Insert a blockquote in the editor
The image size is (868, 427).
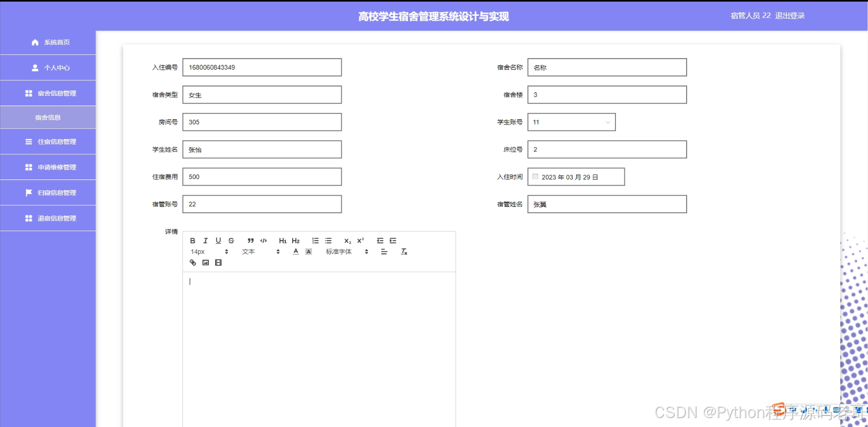[250, 241]
